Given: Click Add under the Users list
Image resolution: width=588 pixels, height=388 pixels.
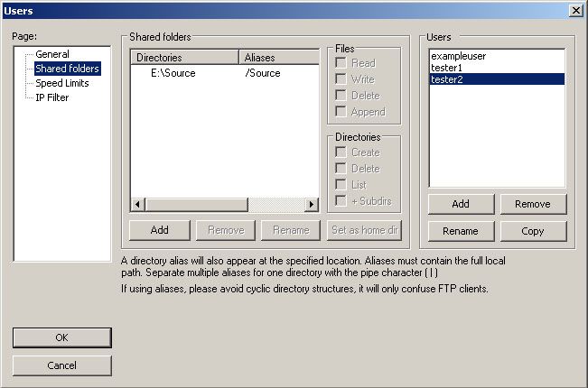Looking at the screenshot, I should click(461, 204).
